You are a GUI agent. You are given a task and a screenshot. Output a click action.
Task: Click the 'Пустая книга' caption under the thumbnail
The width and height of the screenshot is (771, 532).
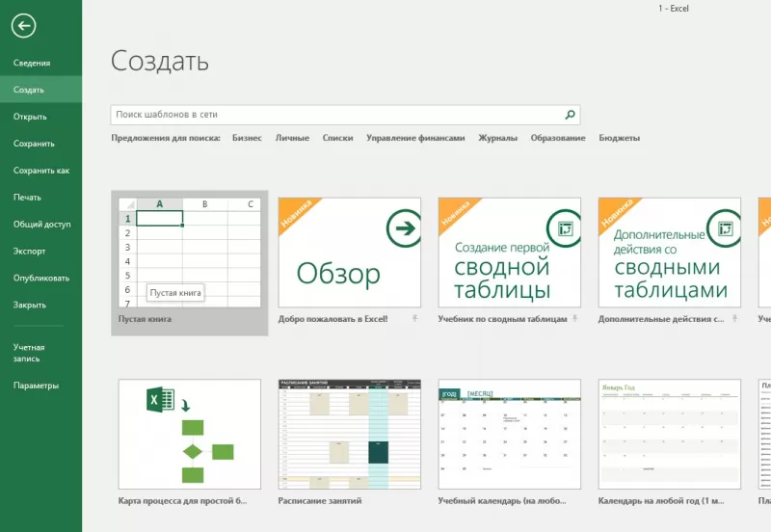pos(145,319)
